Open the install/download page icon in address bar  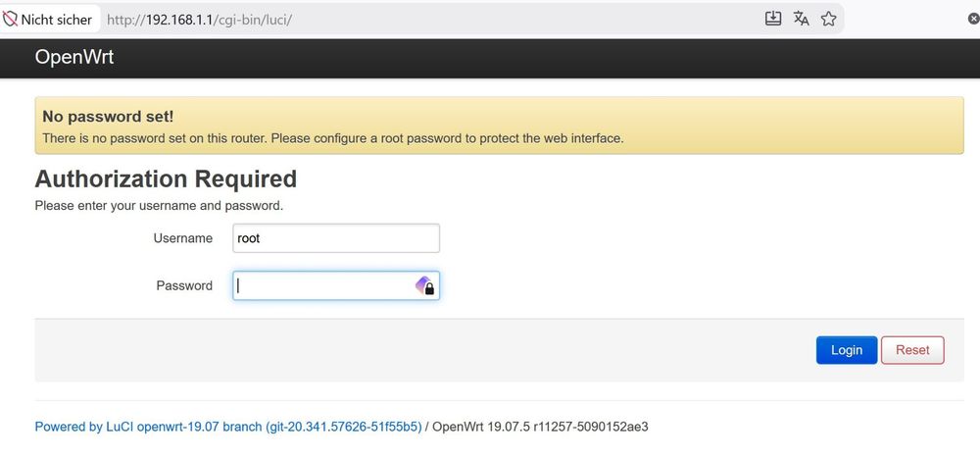tap(773, 19)
